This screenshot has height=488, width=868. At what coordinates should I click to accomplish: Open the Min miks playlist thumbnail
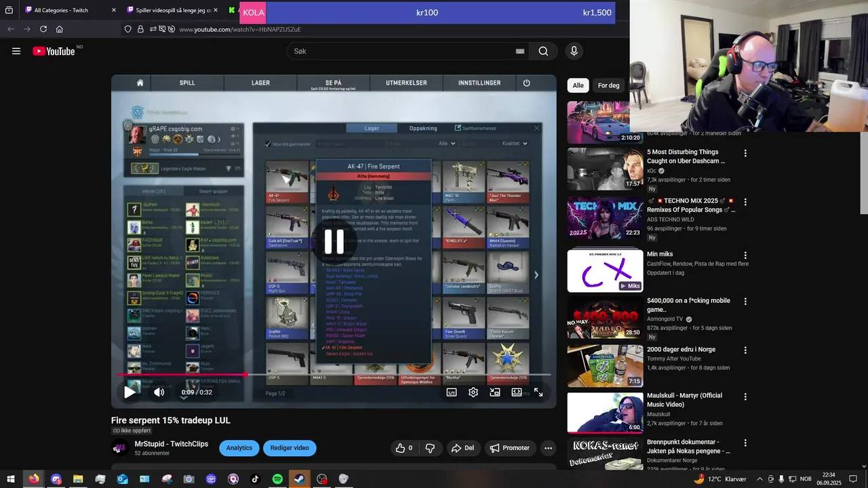point(605,270)
